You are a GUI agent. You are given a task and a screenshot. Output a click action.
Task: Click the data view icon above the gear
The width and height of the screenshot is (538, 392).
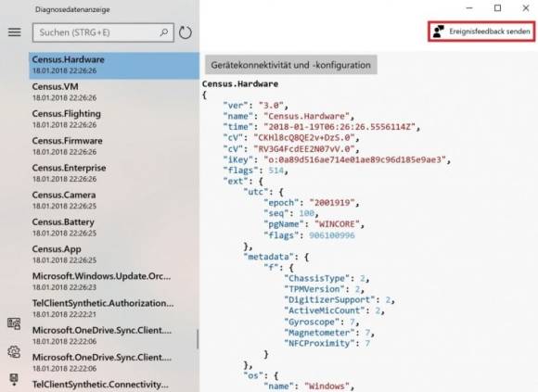pyautogui.click(x=14, y=323)
